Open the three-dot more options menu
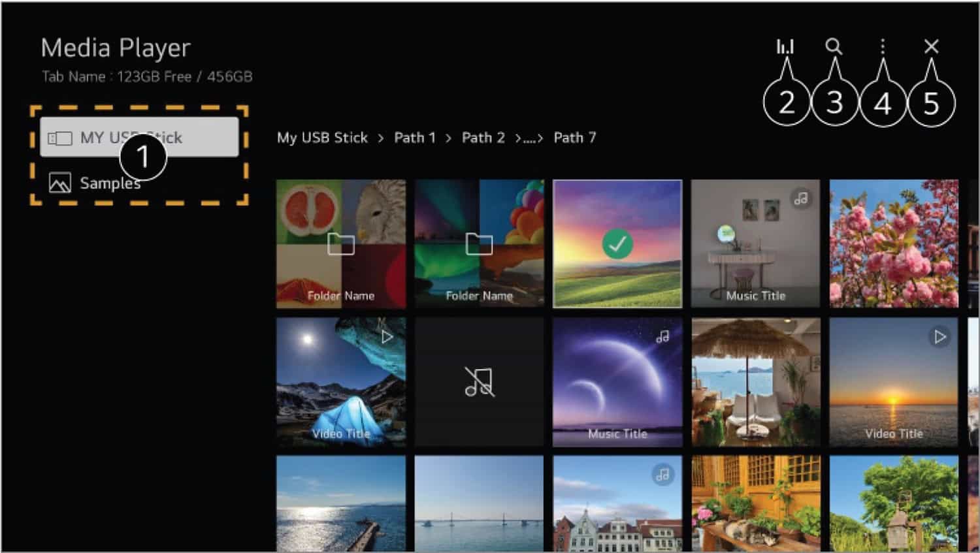This screenshot has height=553, width=980. (x=883, y=46)
